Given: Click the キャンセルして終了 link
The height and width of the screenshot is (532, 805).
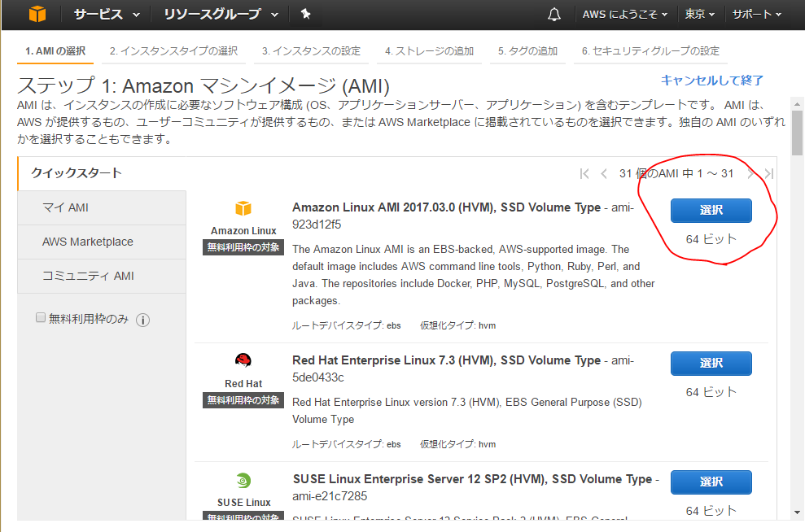Looking at the screenshot, I should pos(712,81).
